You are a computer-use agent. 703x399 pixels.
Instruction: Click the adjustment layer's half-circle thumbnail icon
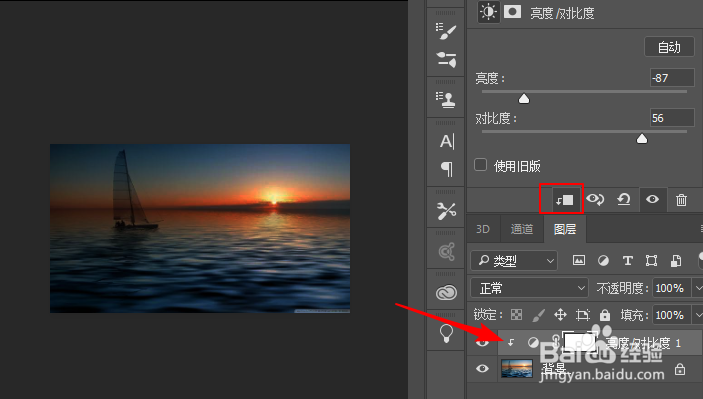click(x=533, y=343)
